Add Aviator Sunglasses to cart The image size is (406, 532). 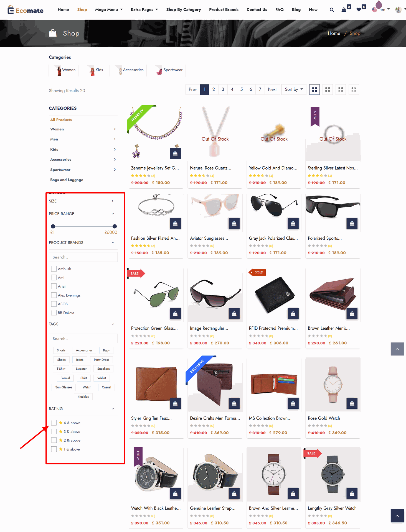pos(234,224)
